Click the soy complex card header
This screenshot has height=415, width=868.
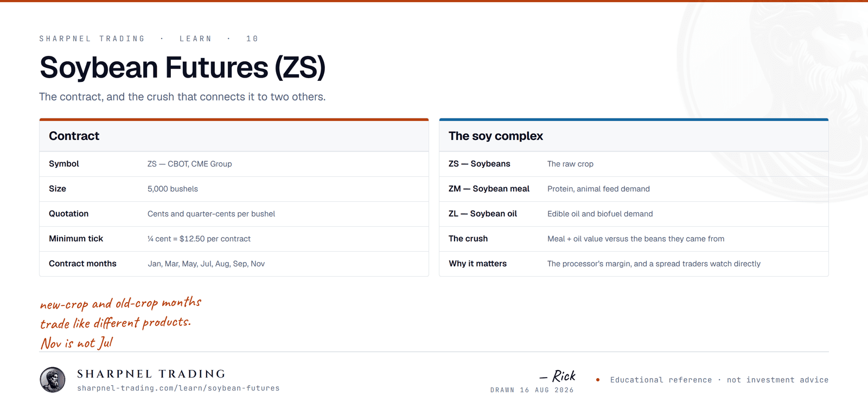pyautogui.click(x=634, y=136)
